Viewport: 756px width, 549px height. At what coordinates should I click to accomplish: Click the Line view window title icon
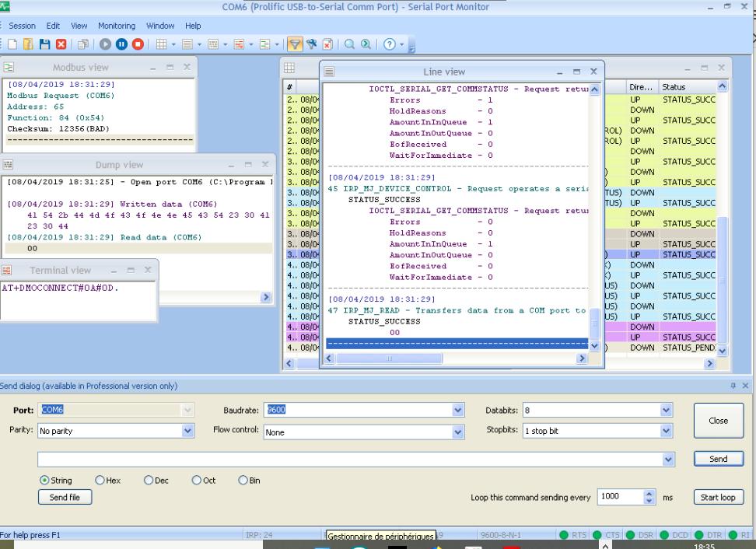coord(329,72)
